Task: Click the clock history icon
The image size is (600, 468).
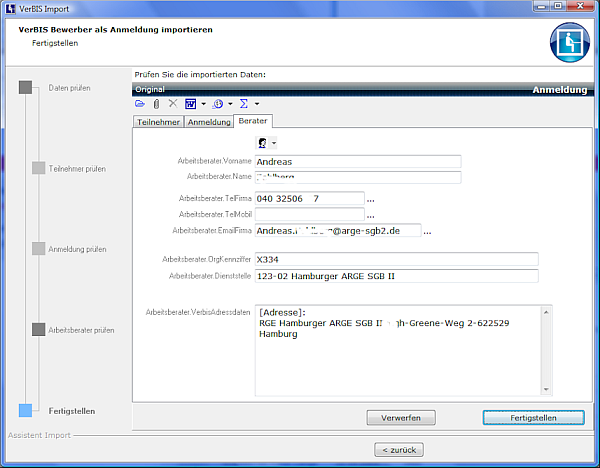Action: click(217, 103)
